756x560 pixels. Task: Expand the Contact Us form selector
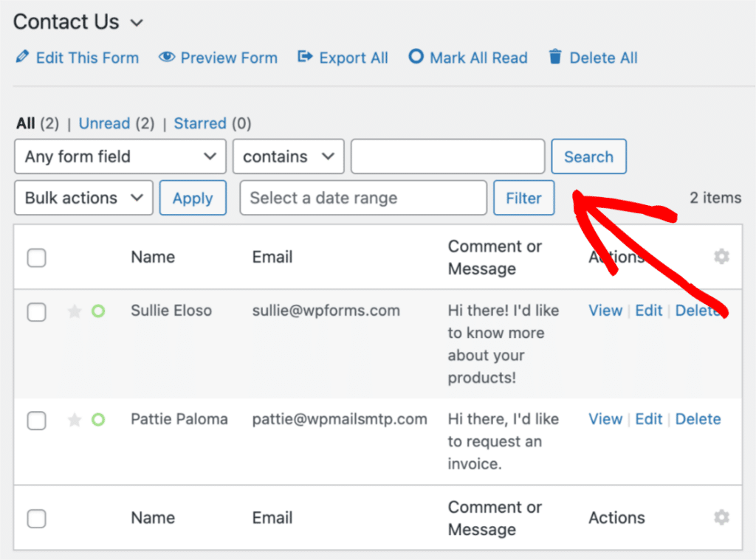click(x=136, y=23)
